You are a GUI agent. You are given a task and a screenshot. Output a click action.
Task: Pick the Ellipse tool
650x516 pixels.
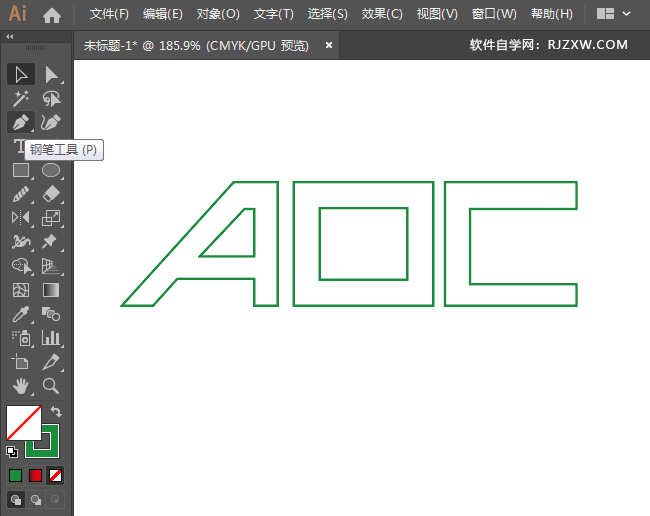tap(51, 170)
